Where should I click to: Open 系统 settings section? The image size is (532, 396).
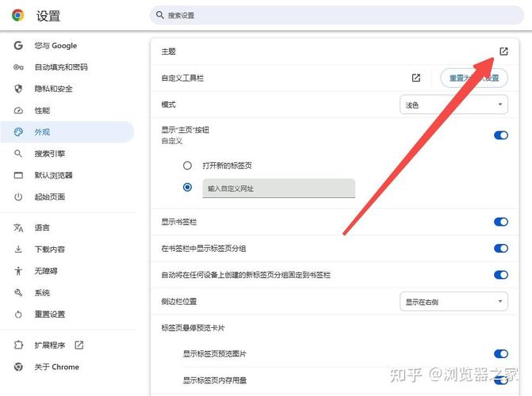pyautogui.click(x=68, y=292)
